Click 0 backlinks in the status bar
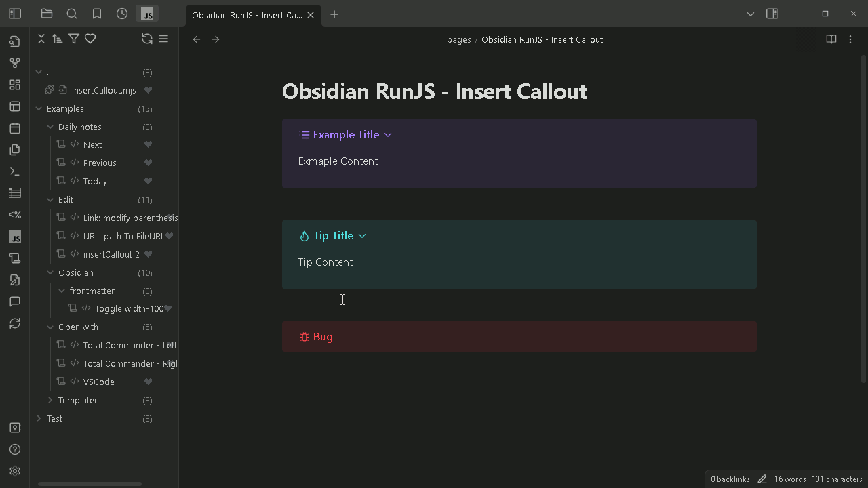The width and height of the screenshot is (868, 488). 730,479
